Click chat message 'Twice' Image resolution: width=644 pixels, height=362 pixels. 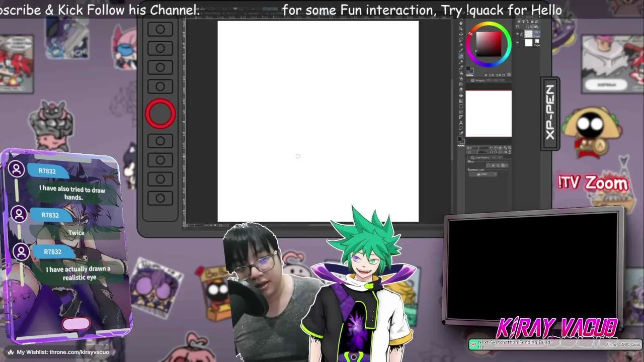click(x=76, y=233)
